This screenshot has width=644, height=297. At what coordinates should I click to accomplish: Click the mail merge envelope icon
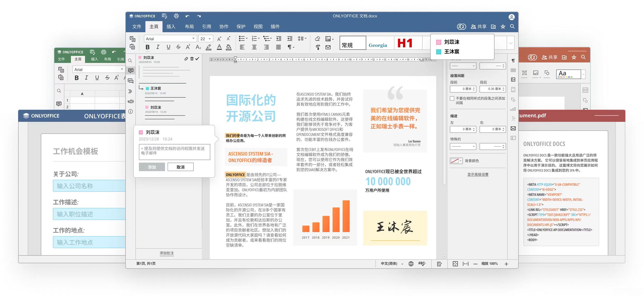(328, 47)
